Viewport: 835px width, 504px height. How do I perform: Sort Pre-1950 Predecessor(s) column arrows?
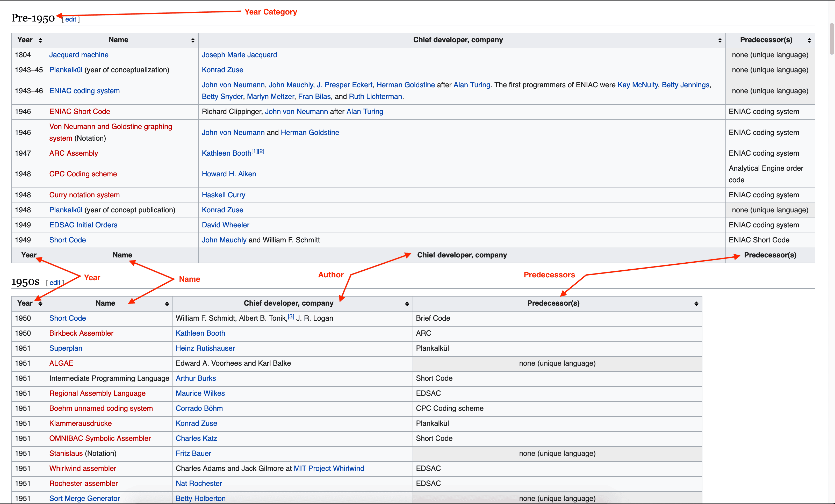pyautogui.click(x=809, y=40)
